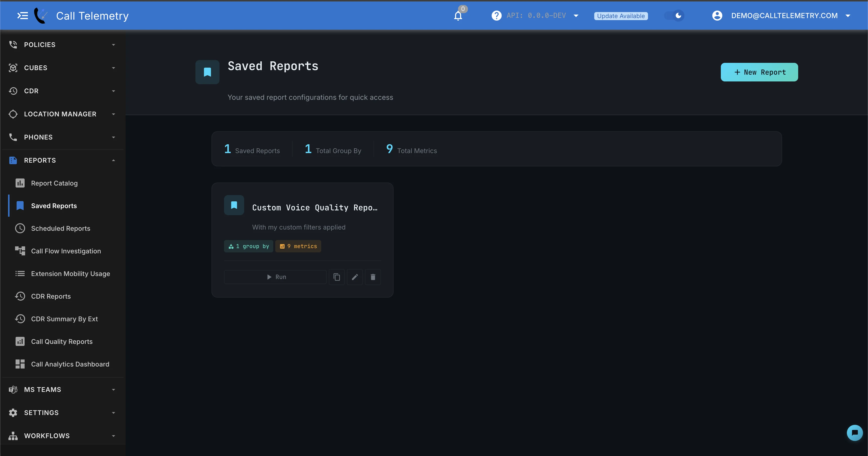Click the Call Quality Reports chart icon
Image resolution: width=868 pixels, height=456 pixels.
[20, 341]
